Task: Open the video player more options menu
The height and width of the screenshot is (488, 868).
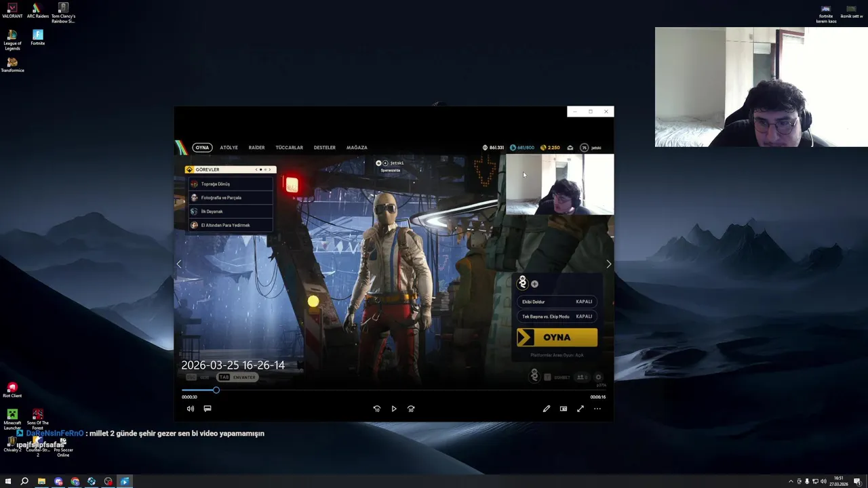Action: (x=597, y=409)
